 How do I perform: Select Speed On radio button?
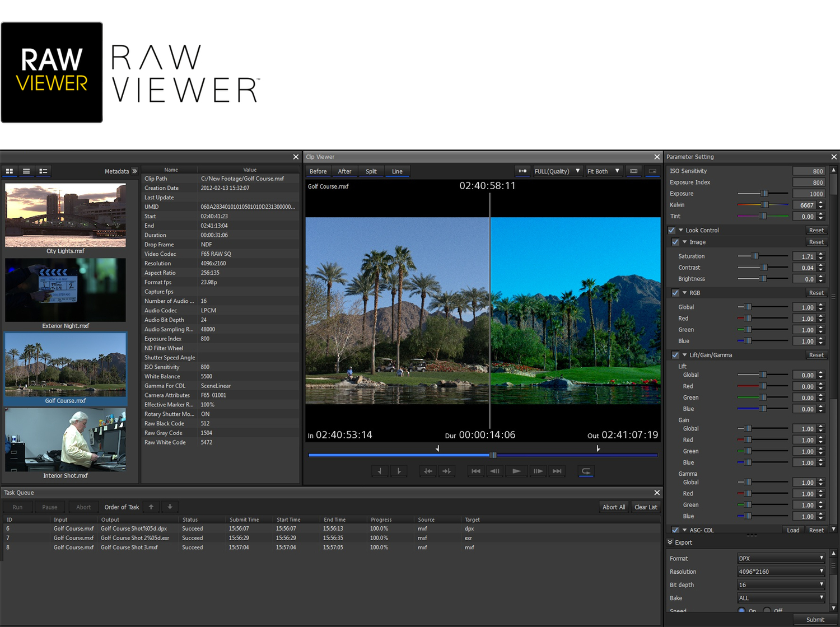coord(741,611)
